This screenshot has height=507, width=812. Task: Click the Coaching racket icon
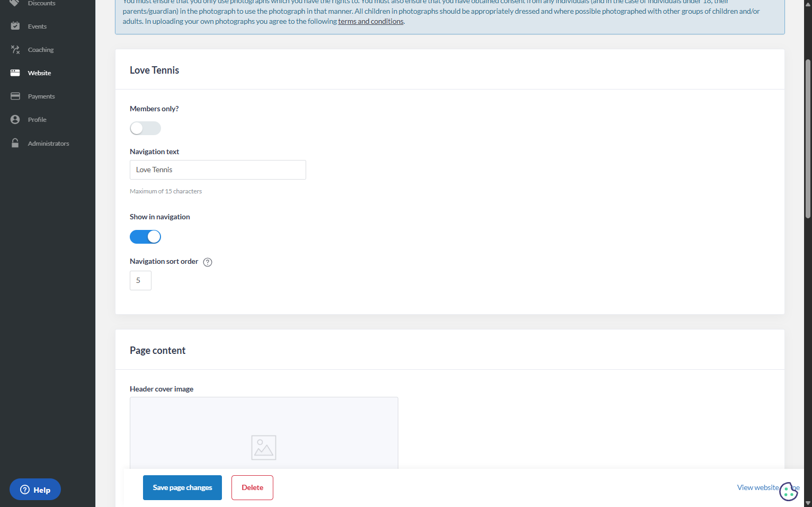click(15, 50)
